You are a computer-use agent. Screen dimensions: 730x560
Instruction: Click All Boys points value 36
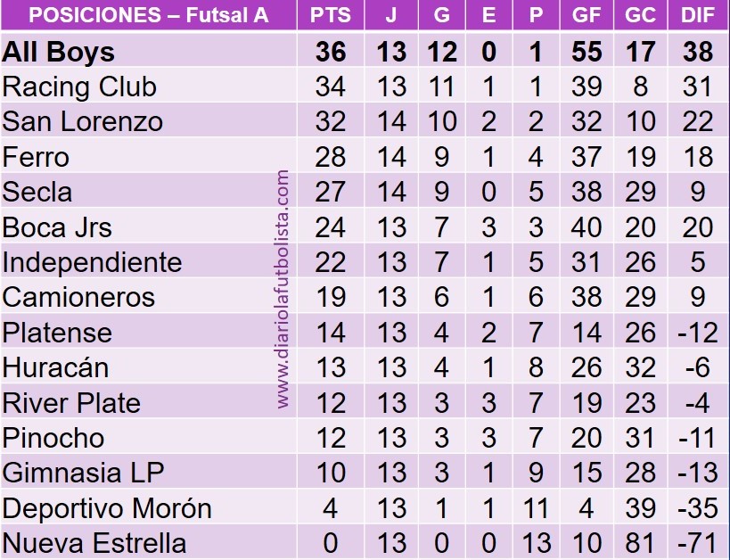(x=331, y=51)
